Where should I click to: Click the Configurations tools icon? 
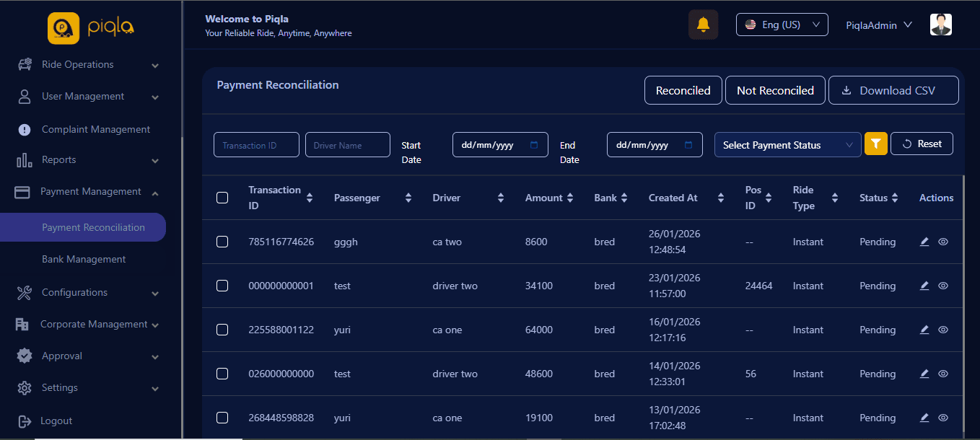pos(24,292)
